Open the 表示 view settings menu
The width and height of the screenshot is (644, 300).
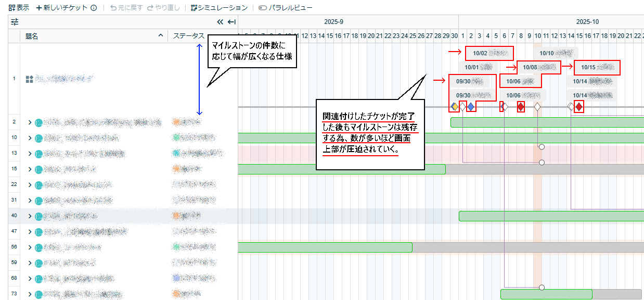[x=19, y=8]
